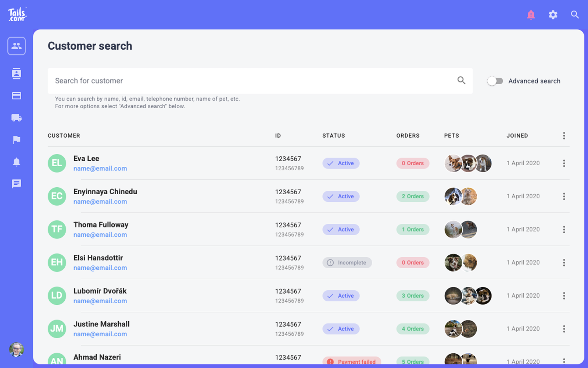Click the red alert bell in header
588x368 pixels.
531,15
